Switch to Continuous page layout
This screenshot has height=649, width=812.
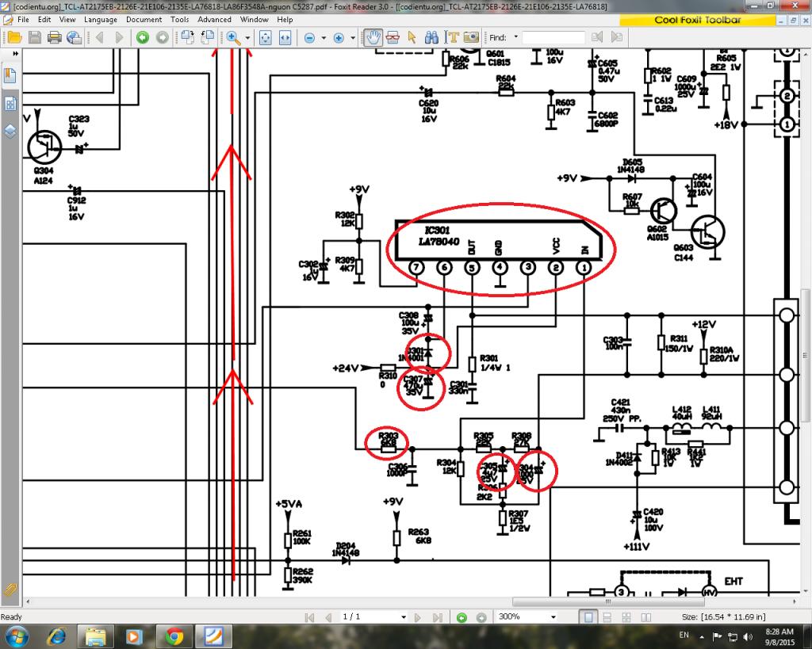(x=606, y=617)
